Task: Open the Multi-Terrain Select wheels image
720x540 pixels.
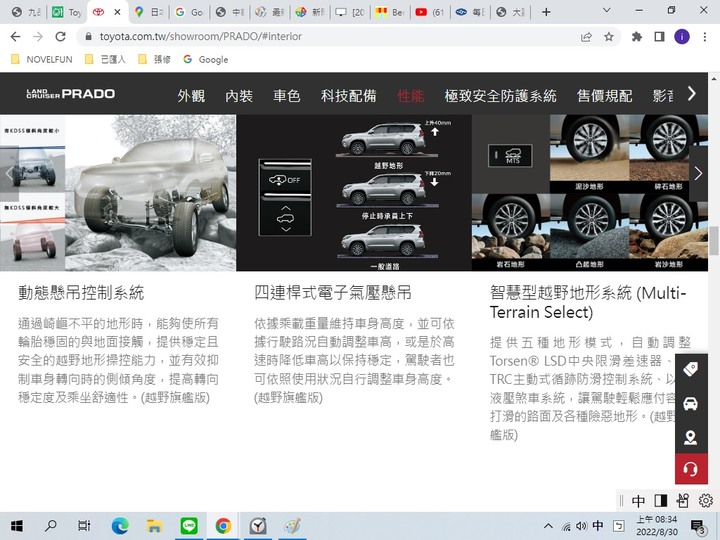Action: coord(590,193)
